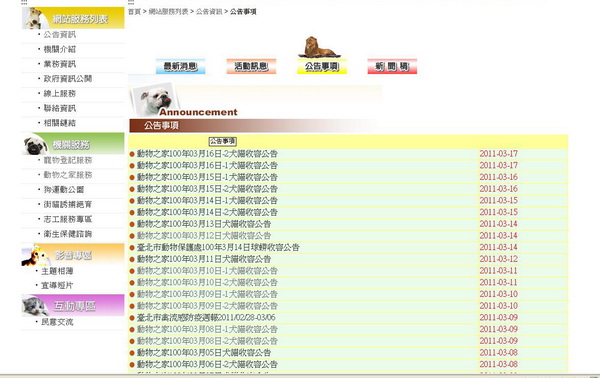Open 動物之家100年03月15日-1犬貓收容公告
600x378 pixels.
click(207, 178)
